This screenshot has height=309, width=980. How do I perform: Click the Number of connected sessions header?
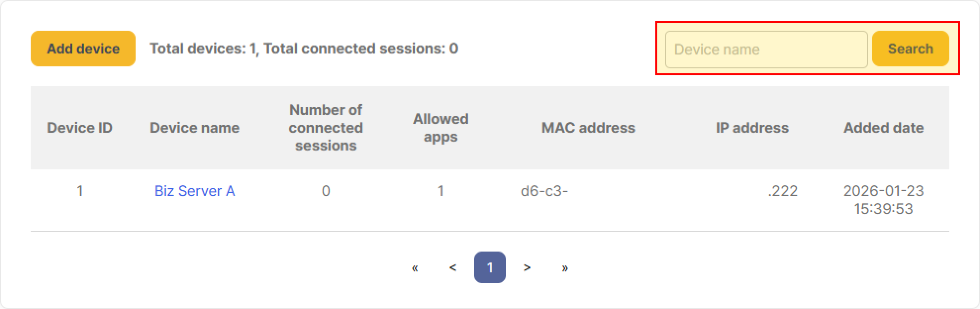pos(326,128)
